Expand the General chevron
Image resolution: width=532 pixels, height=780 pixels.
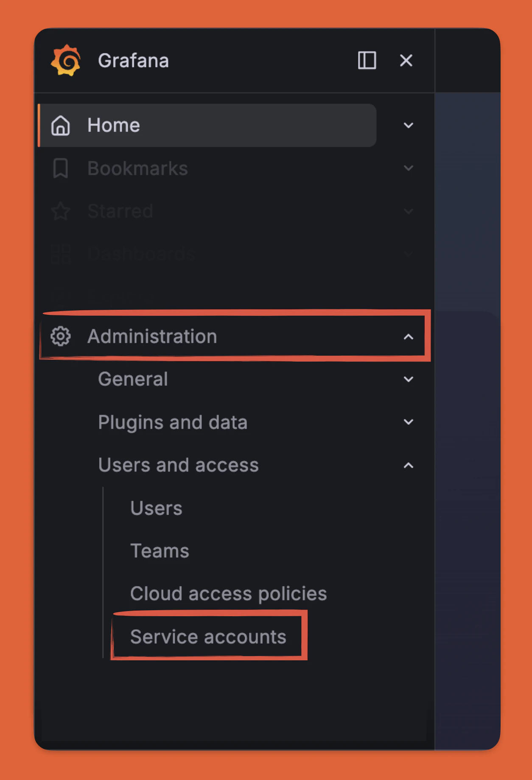pos(408,379)
